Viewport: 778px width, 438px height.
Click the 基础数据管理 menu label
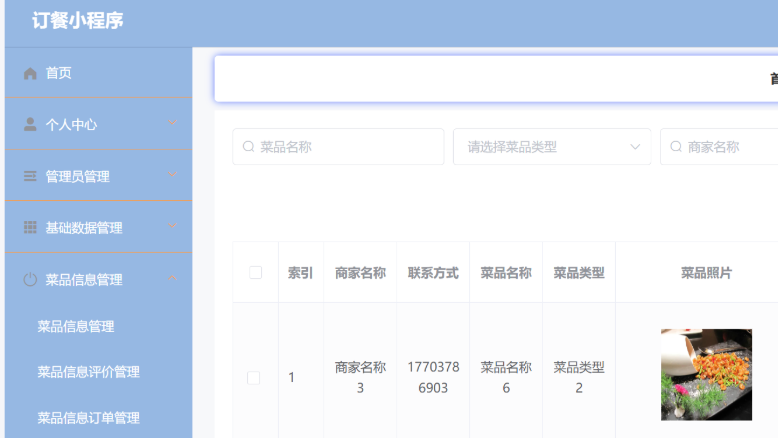click(x=84, y=228)
